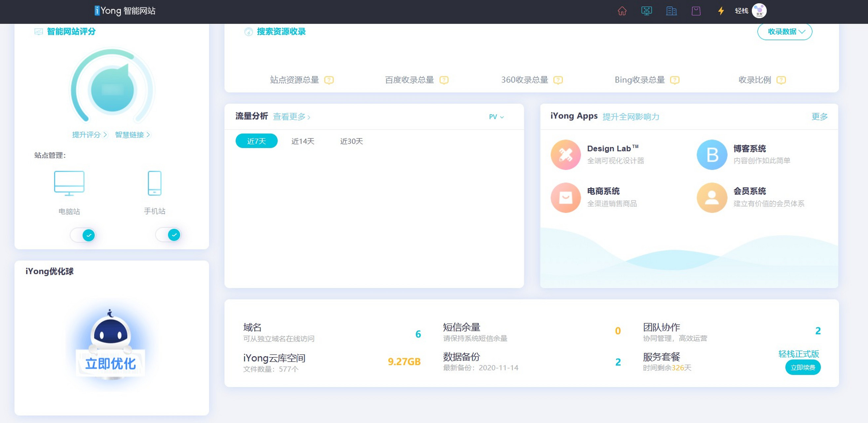Click the 博客系统 title text
This screenshot has width=868, height=423.
750,149
